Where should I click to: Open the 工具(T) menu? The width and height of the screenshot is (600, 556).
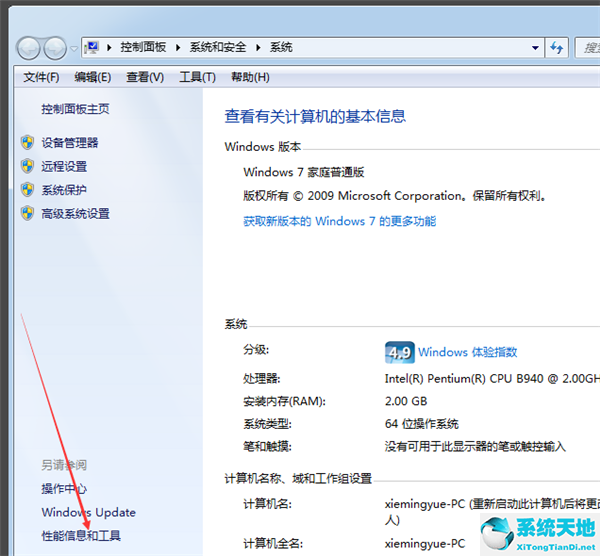click(x=197, y=77)
